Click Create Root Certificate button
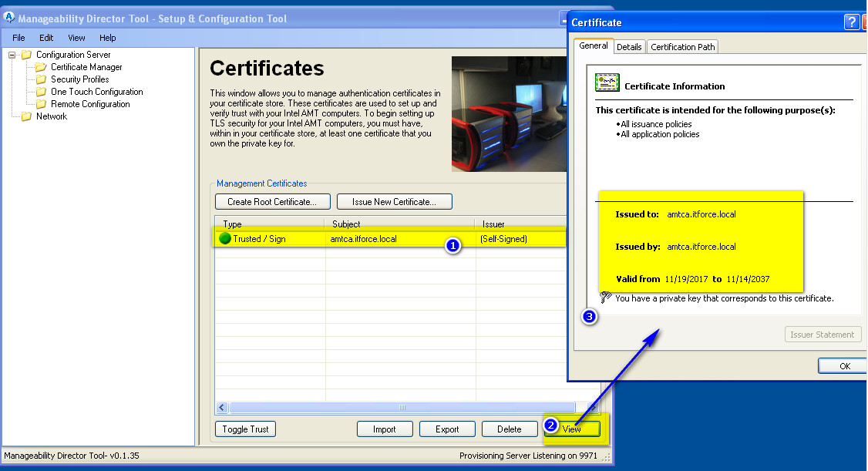The width and height of the screenshot is (868, 471). pos(272,201)
